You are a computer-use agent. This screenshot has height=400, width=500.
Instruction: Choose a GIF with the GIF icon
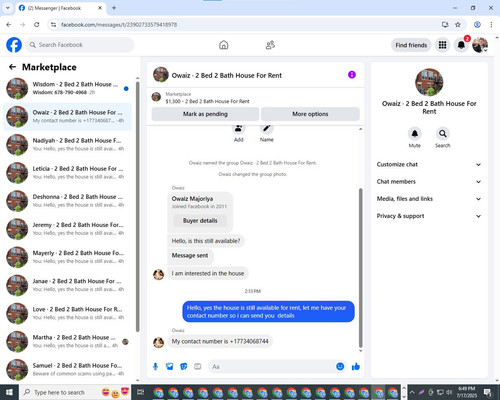click(x=198, y=367)
